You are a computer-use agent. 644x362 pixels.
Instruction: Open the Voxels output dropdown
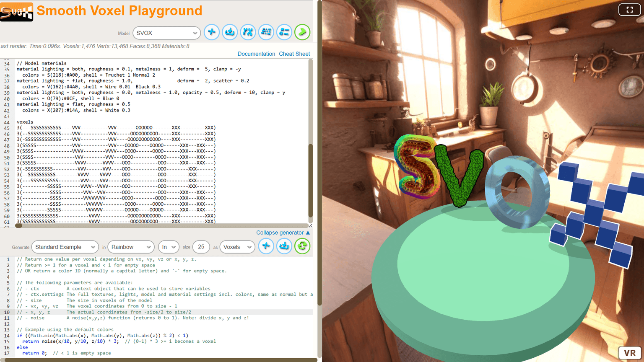[237, 247]
